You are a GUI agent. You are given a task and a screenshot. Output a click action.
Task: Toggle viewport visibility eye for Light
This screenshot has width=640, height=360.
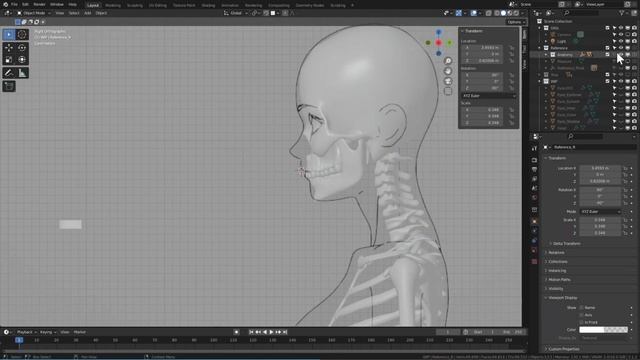pos(621,41)
